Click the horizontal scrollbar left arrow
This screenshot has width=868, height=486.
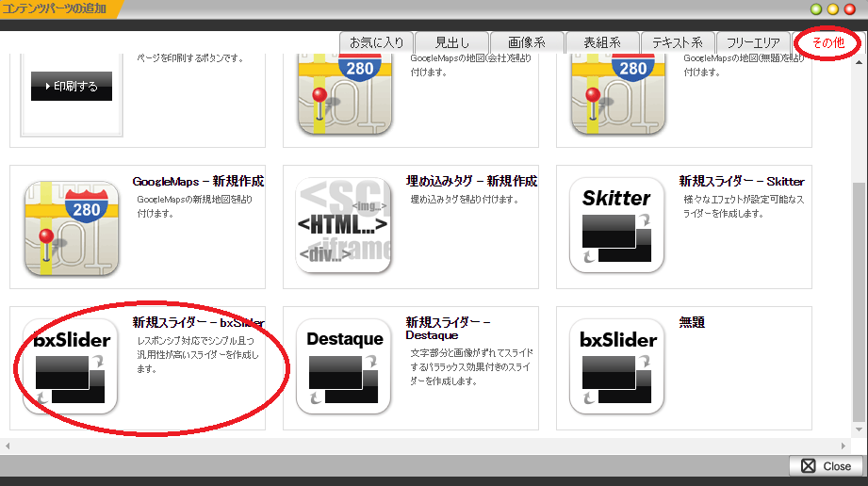[x=8, y=445]
